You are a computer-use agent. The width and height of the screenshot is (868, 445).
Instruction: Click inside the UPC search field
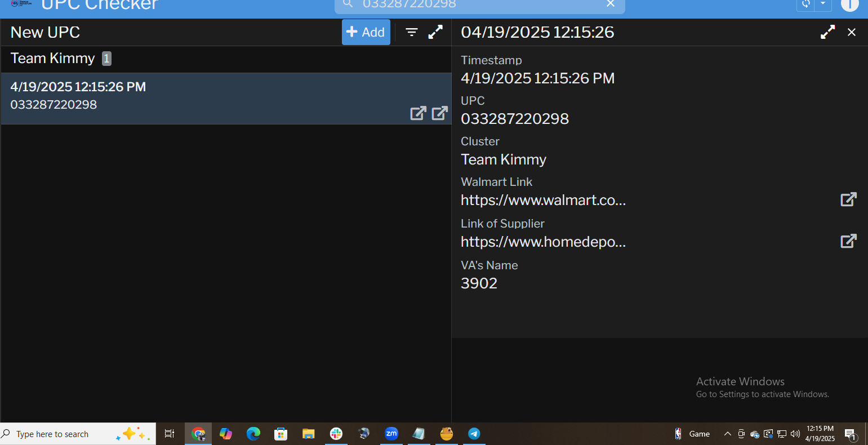coord(479,5)
